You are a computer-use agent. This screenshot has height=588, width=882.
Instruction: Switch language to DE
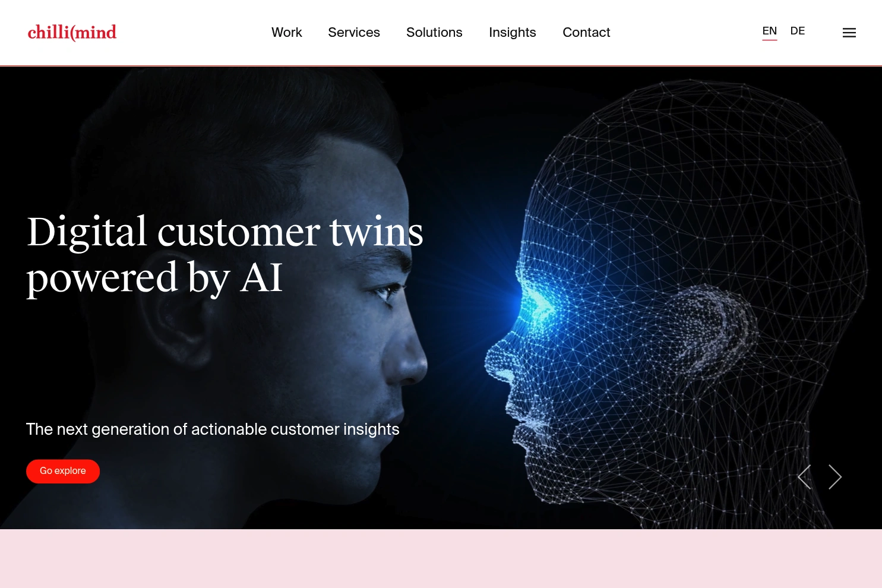(798, 31)
